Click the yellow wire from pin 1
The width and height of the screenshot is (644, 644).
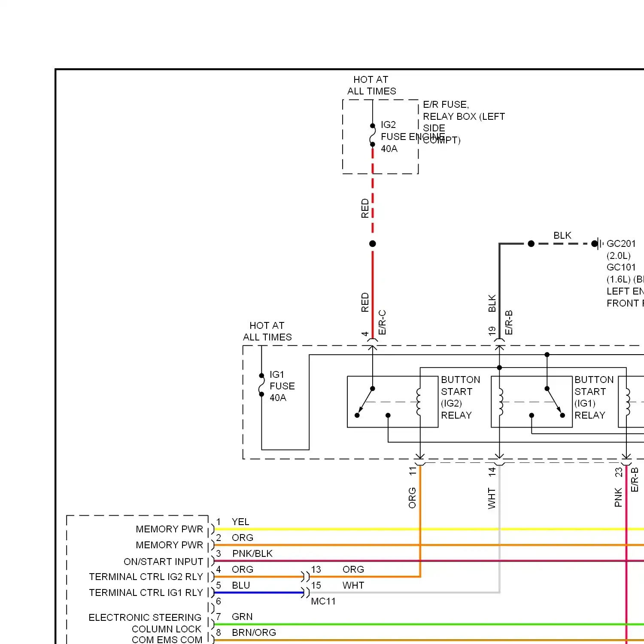[429, 529]
